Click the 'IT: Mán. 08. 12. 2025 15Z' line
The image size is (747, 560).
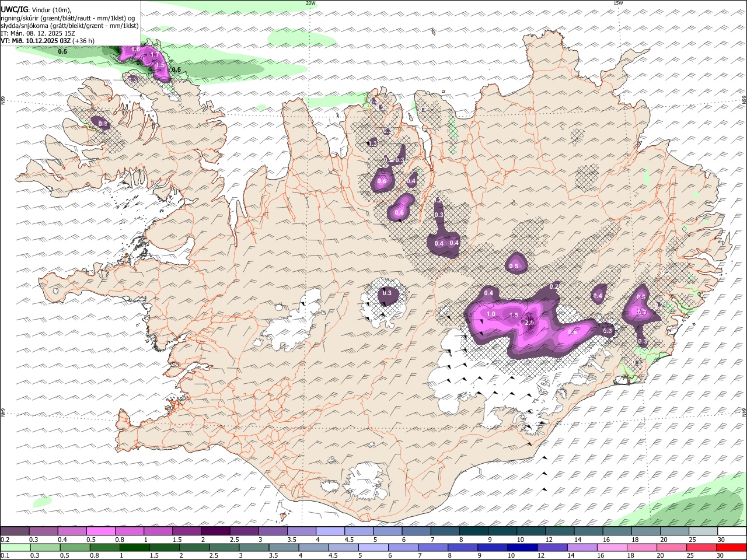[x=38, y=33]
